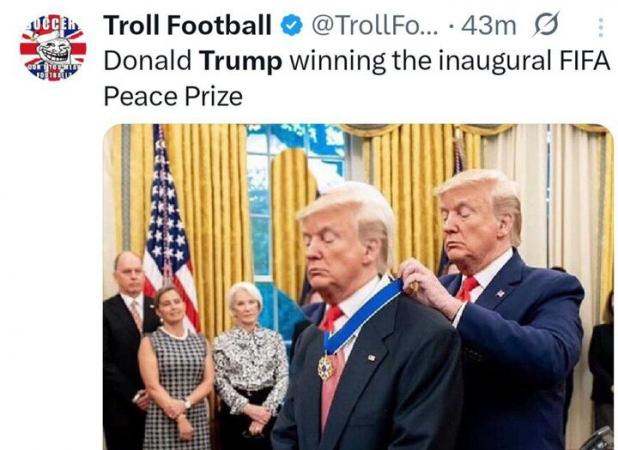This screenshot has height=450, width=618.
Task: Open the @TrollFo... account handle
Action: tap(375, 26)
